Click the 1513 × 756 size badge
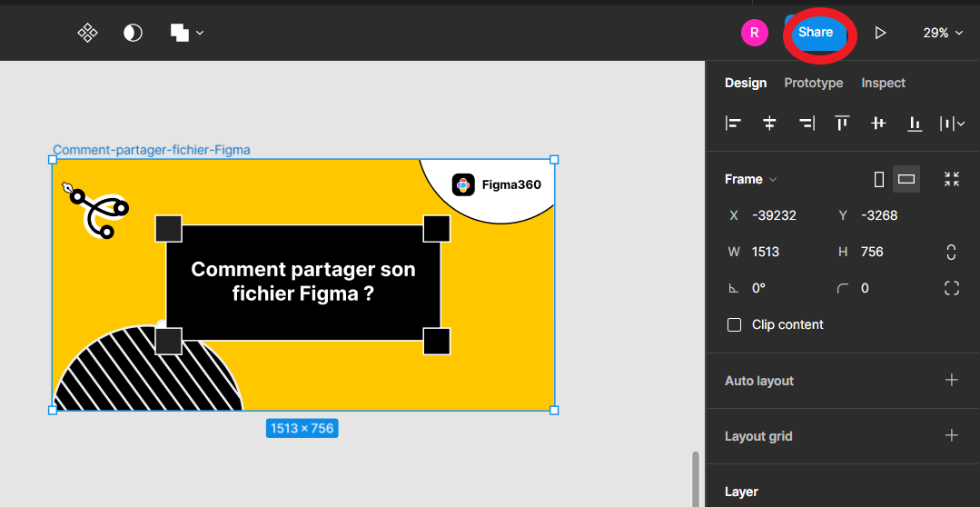Image resolution: width=980 pixels, height=507 pixels. (x=302, y=428)
